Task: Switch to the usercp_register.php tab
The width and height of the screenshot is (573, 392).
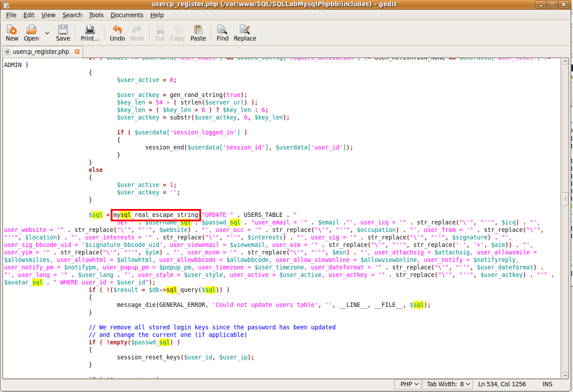Action: pos(41,52)
